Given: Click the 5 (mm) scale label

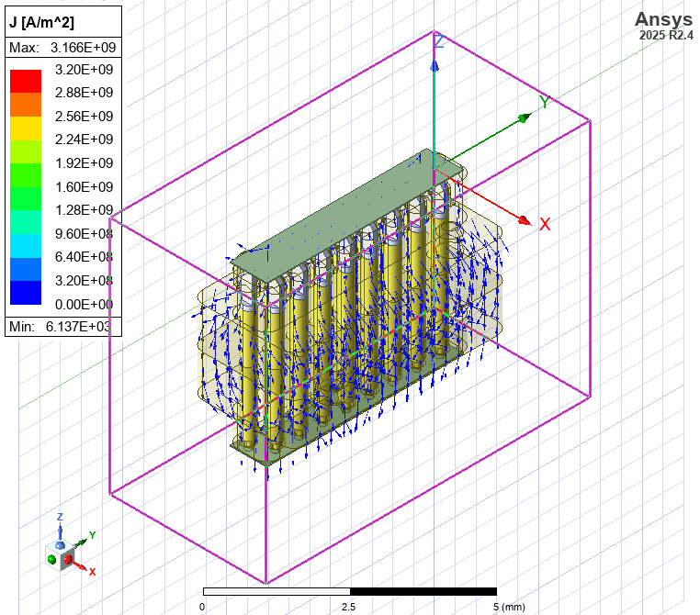Looking at the screenshot, I should 509,607.
